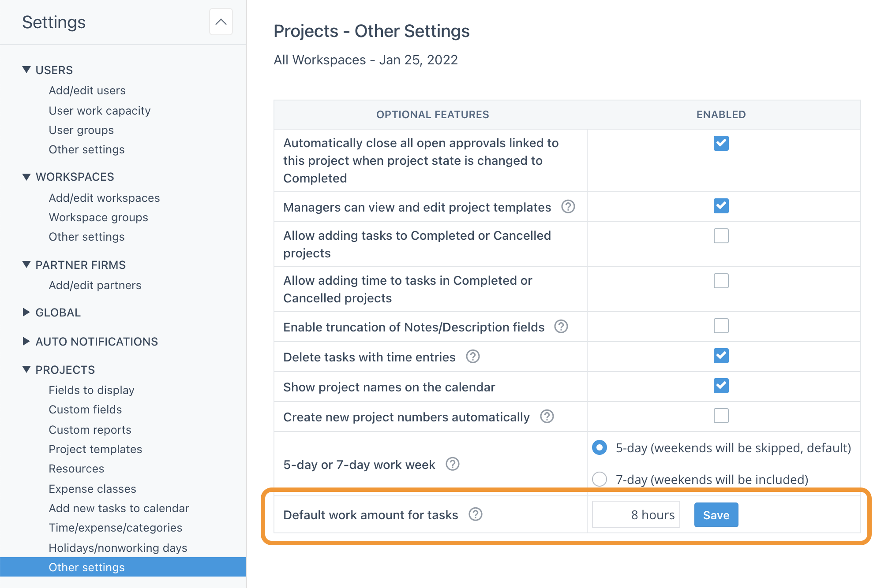Image resolution: width=877 pixels, height=588 pixels.
Task: Open help for Enable truncation of Notes/Description fields
Action: [561, 327]
